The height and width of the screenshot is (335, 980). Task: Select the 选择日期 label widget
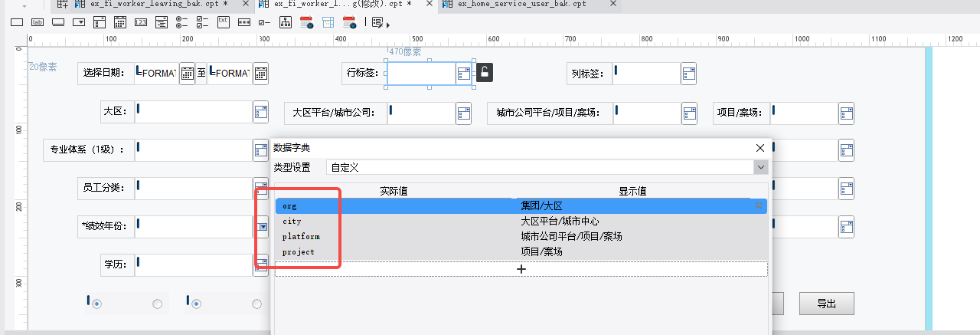(x=106, y=74)
